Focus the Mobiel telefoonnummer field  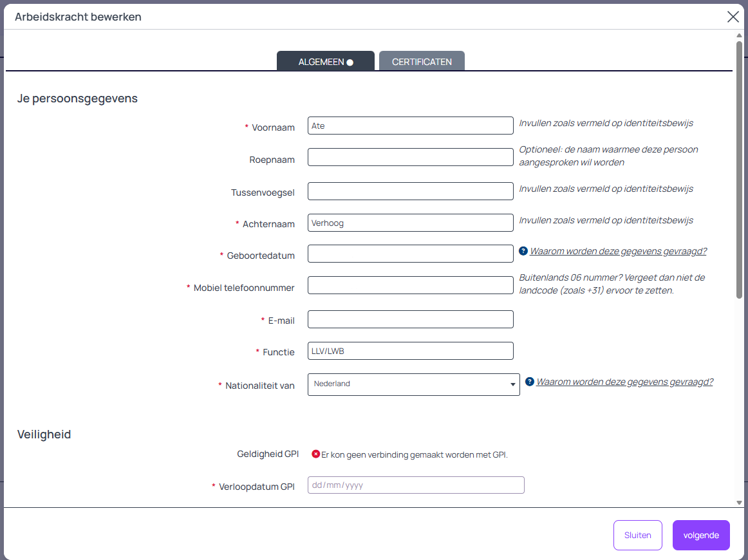[410, 285]
